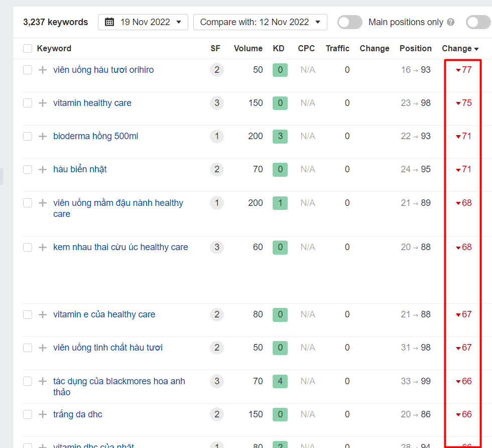
Task: Toggle Main positions only switch
Action: tap(349, 22)
